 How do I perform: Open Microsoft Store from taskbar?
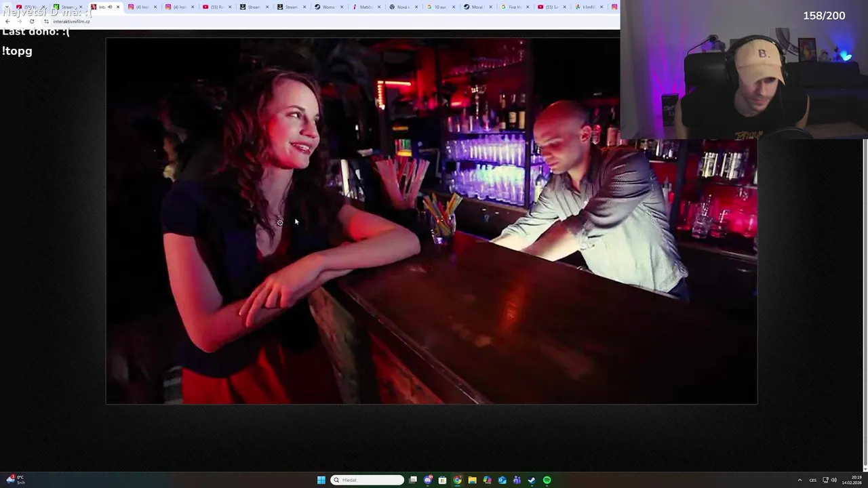point(443,480)
